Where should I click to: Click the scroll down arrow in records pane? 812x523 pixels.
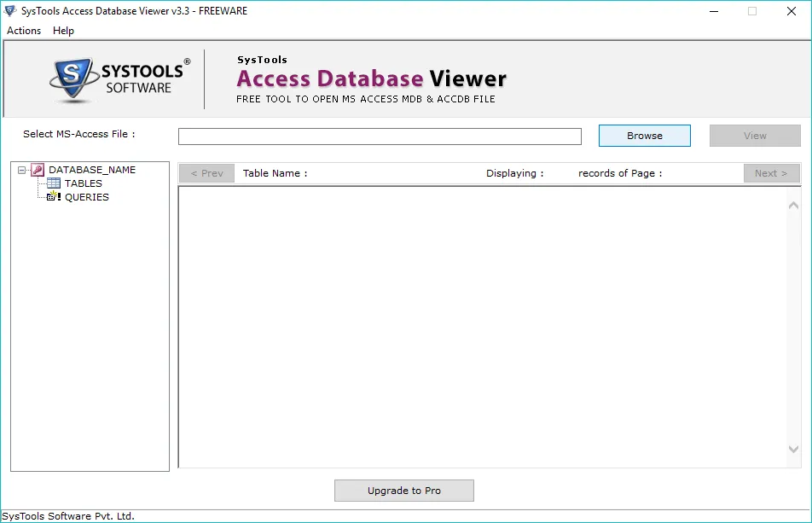pos(793,450)
